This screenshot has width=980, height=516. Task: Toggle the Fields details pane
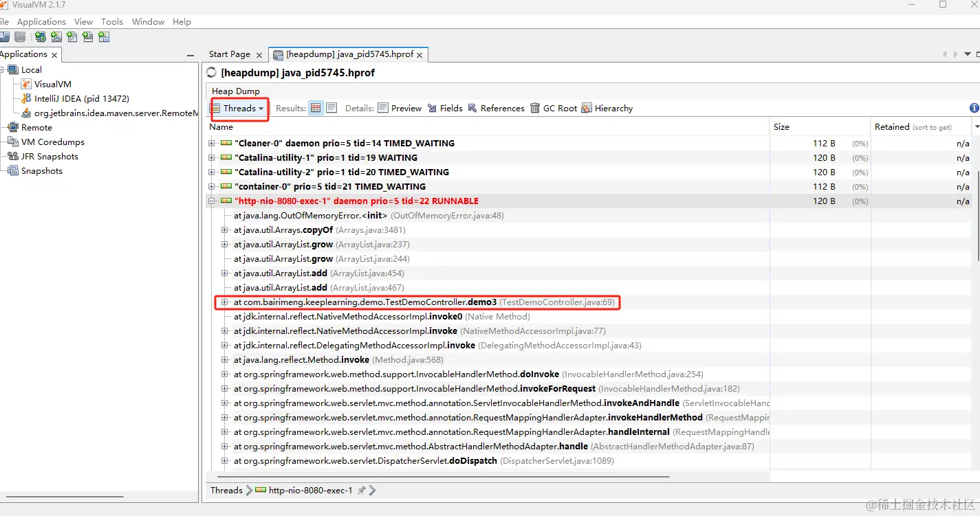[444, 108]
